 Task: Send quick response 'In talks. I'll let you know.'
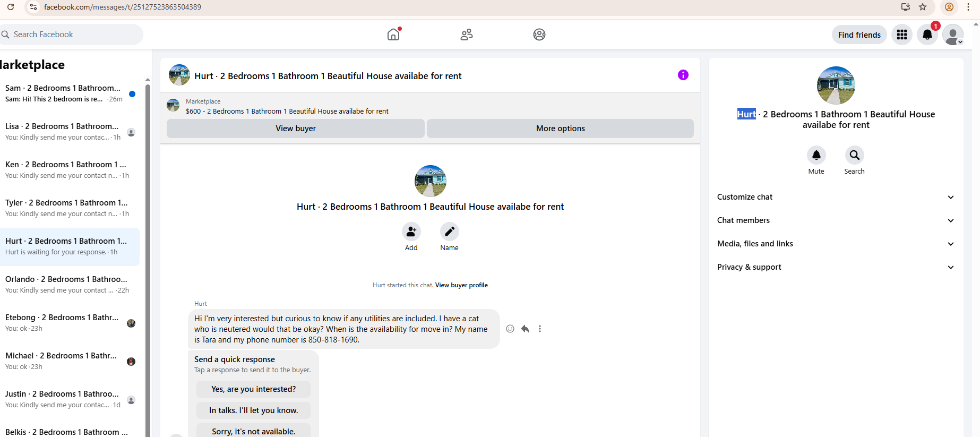point(254,410)
